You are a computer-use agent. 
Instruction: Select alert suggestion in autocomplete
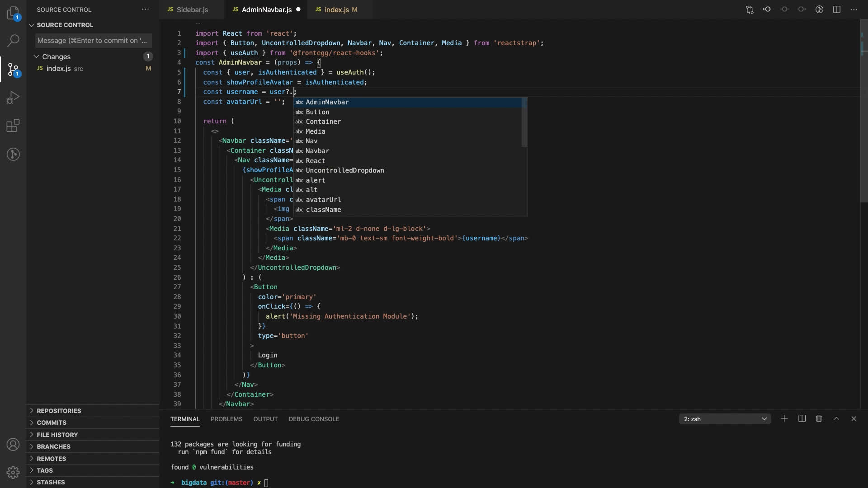[407, 180]
